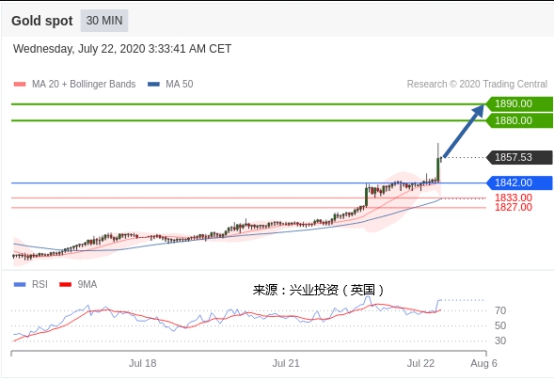Click the RSI 70 axis label

tap(500, 311)
